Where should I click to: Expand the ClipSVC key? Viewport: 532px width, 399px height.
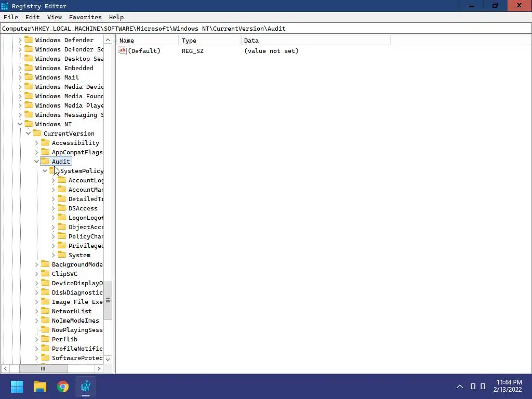click(x=37, y=274)
